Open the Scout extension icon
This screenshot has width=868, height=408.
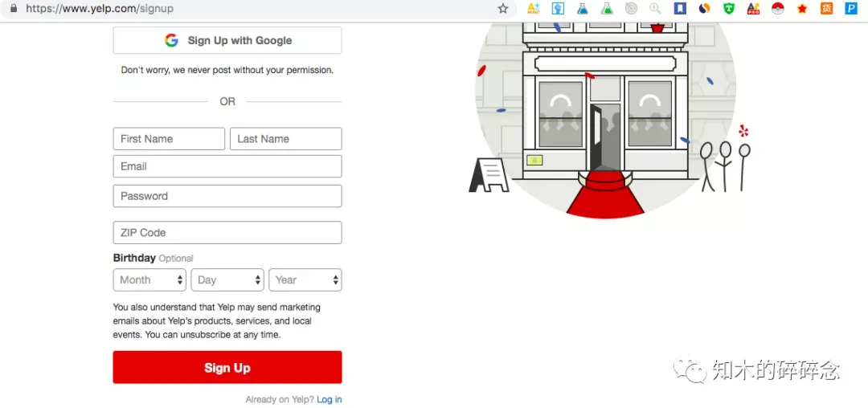pyautogui.click(x=533, y=8)
